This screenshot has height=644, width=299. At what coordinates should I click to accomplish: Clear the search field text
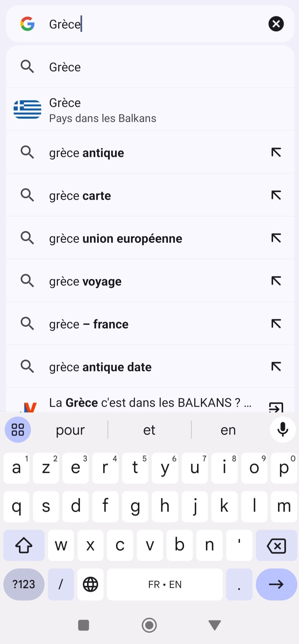[x=276, y=24]
